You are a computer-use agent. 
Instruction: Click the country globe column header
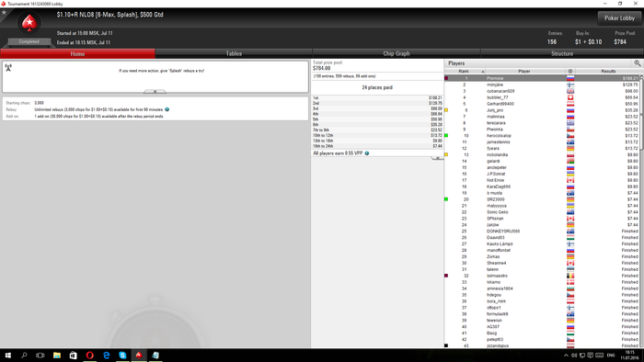570,72
